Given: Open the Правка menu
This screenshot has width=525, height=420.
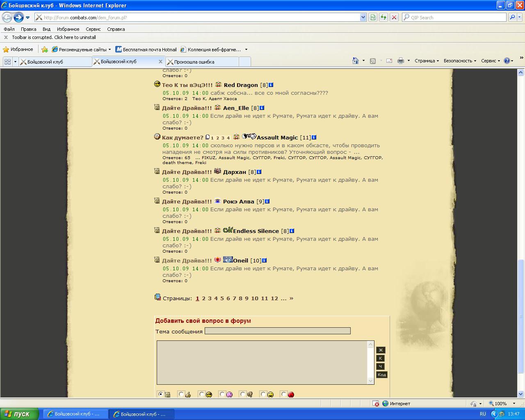Looking at the screenshot, I should click(x=28, y=29).
